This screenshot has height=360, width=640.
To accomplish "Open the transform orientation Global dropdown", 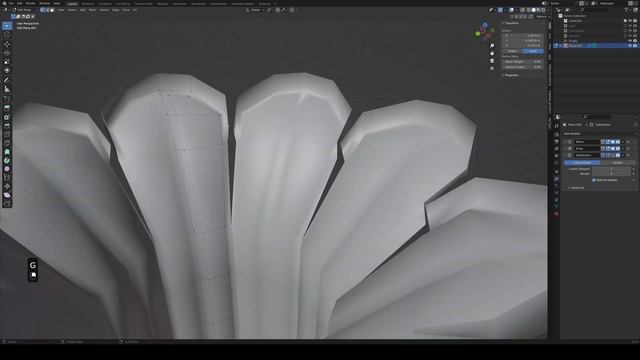I will (x=255, y=10).
